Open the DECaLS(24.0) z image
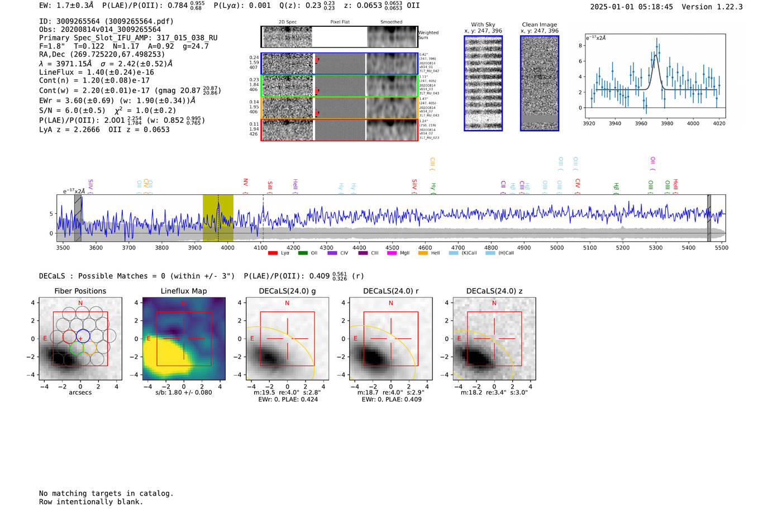The image size is (782, 532). tap(494, 338)
